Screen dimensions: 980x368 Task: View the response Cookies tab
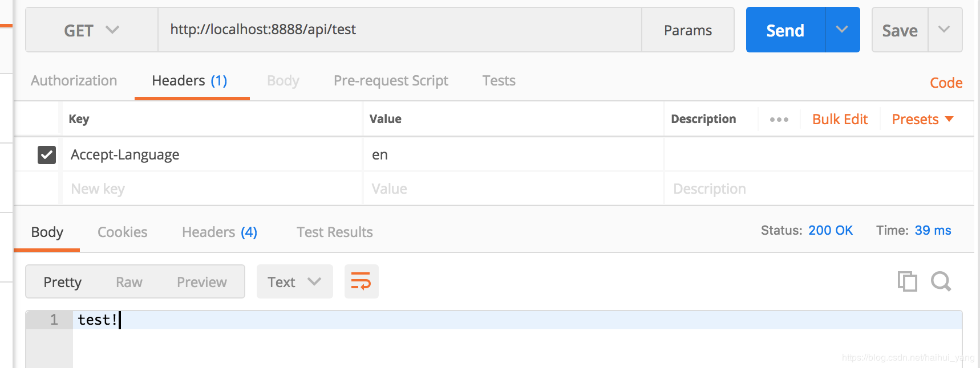pos(123,232)
